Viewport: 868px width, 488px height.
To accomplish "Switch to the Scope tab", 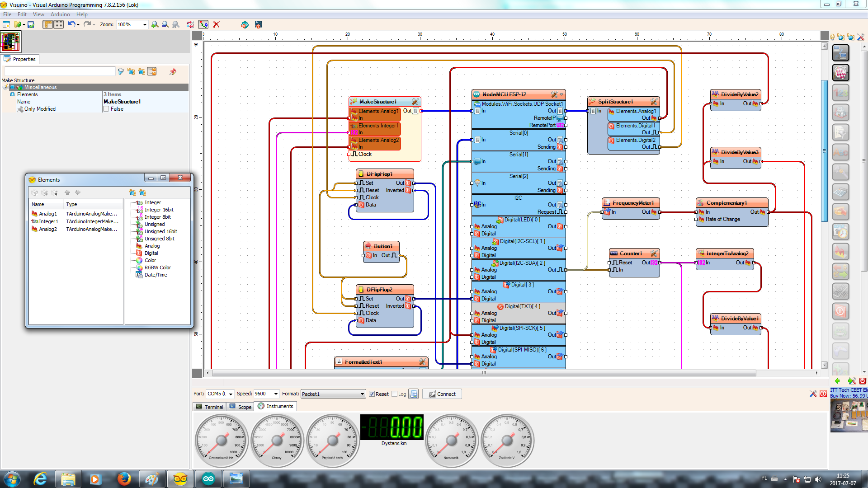I will click(x=240, y=407).
